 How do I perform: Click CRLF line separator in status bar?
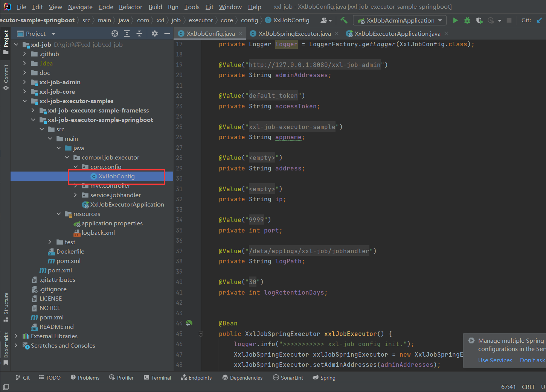click(x=528, y=387)
